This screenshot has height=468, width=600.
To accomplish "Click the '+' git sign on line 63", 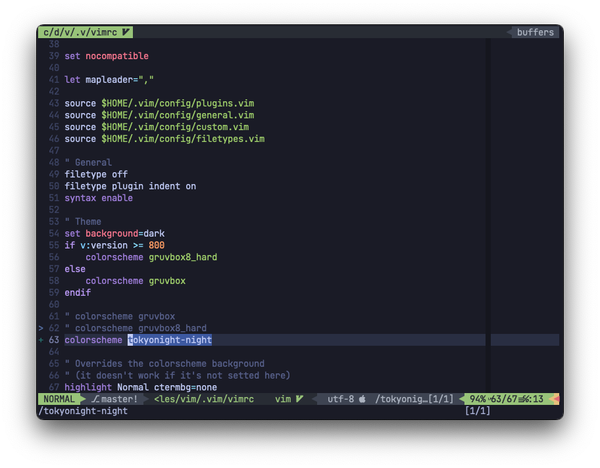I will tap(40, 340).
